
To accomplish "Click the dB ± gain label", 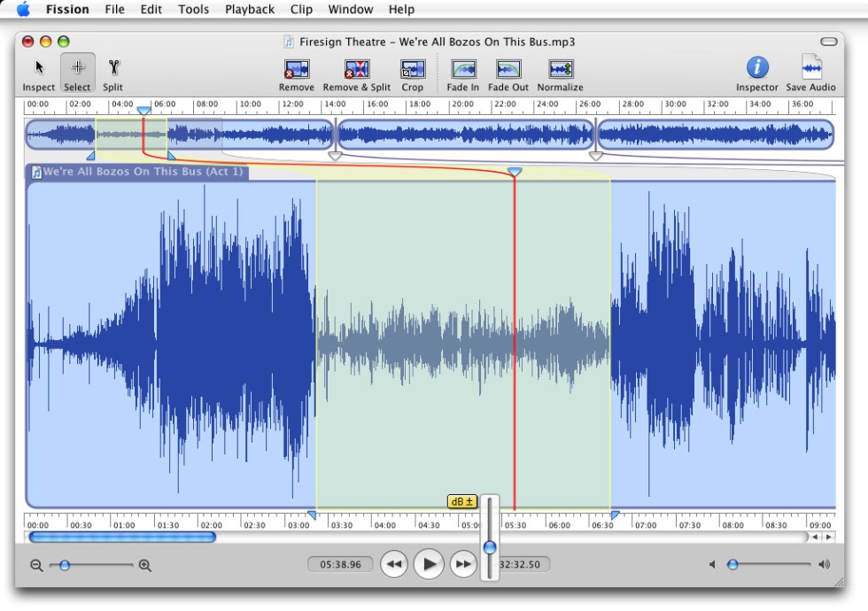I will click(x=461, y=501).
